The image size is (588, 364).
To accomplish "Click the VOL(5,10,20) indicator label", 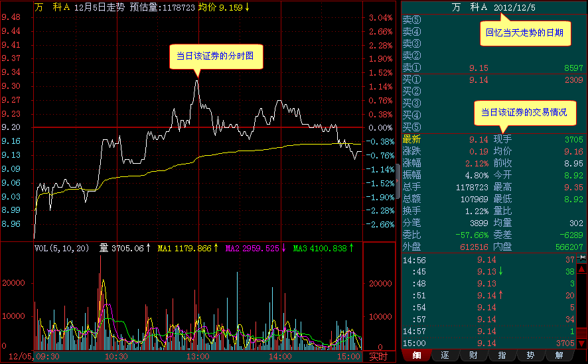I will click(x=64, y=249).
